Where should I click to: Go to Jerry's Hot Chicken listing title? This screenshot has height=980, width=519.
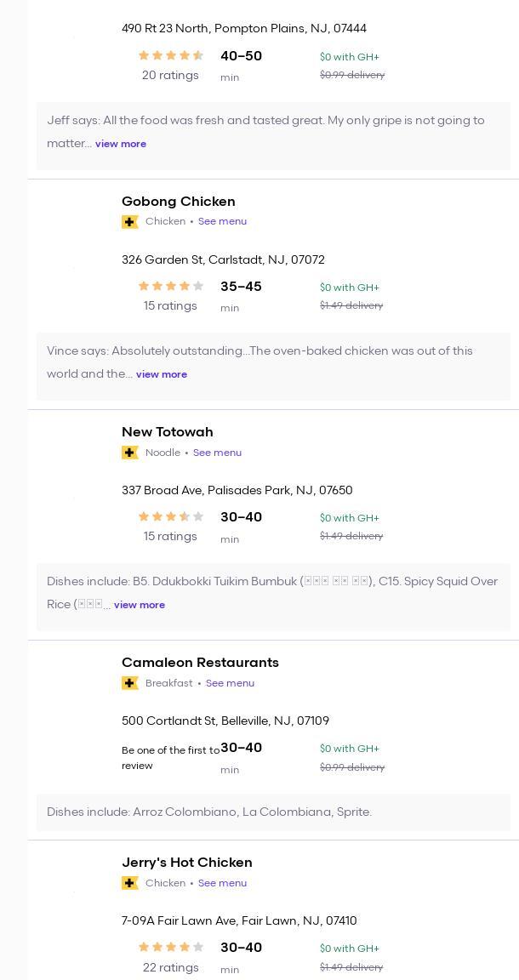click(x=187, y=863)
